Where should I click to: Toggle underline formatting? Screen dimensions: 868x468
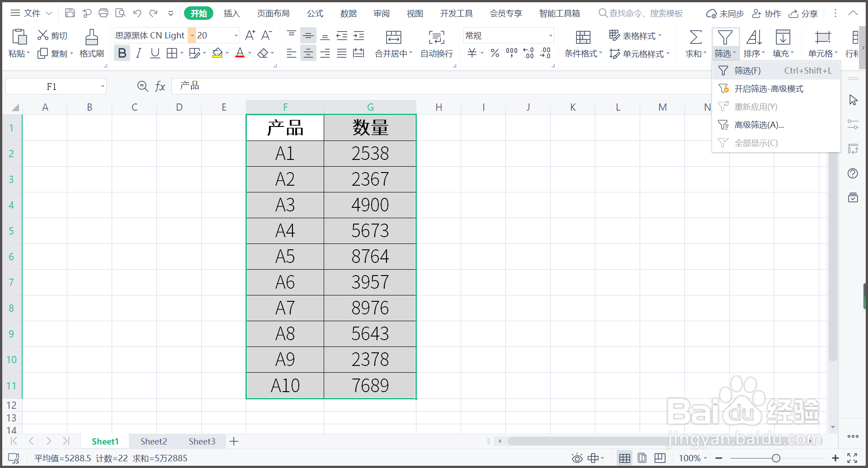(155, 53)
